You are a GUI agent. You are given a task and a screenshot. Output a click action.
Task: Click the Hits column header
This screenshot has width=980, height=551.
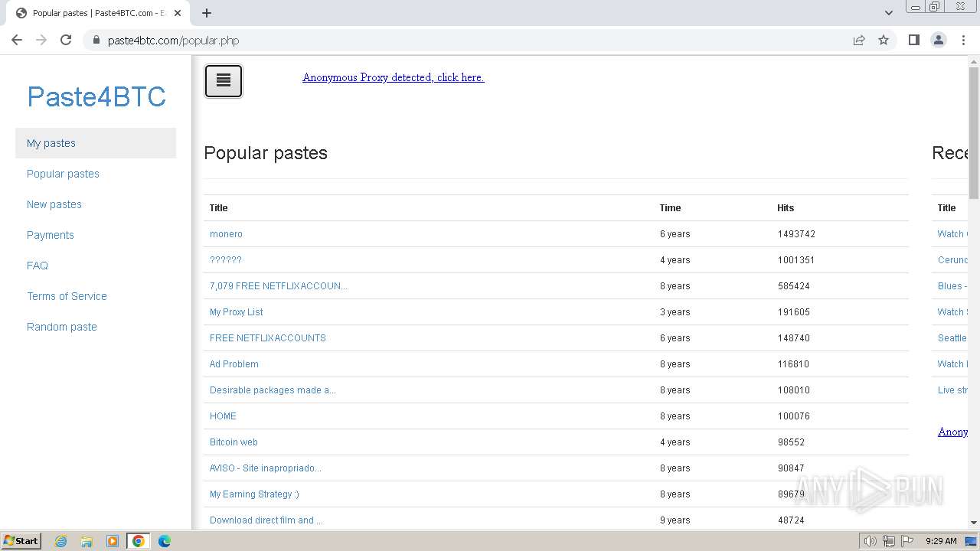(786, 208)
